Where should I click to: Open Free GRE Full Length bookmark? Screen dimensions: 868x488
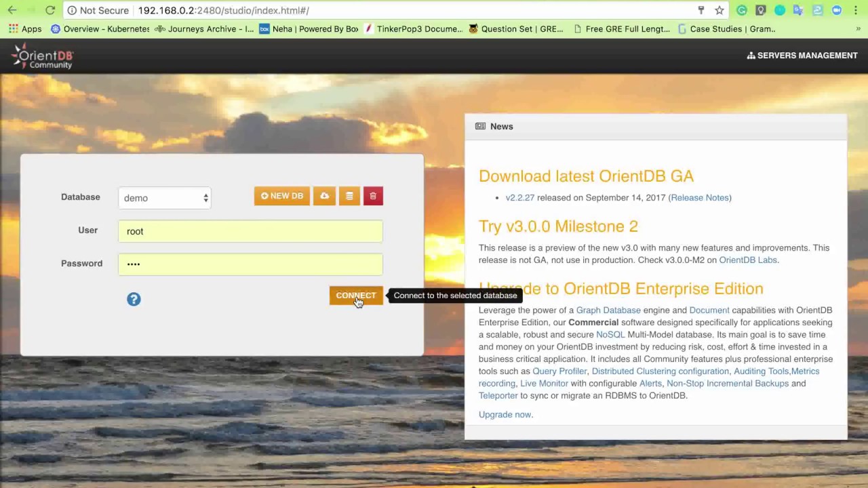pyautogui.click(x=622, y=29)
